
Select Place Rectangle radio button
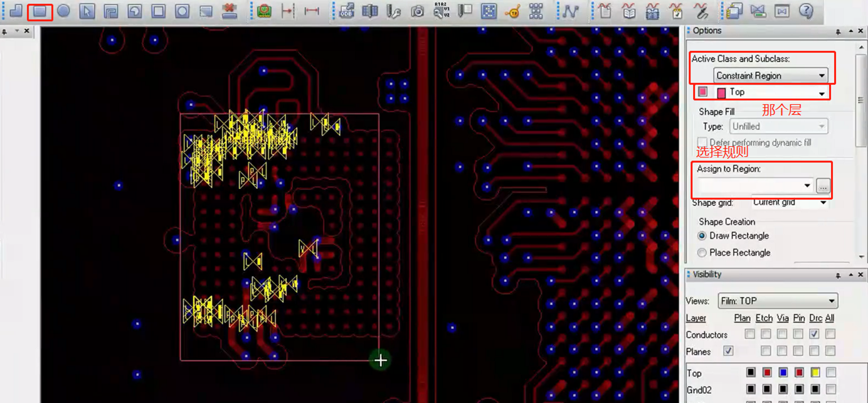pyautogui.click(x=702, y=252)
